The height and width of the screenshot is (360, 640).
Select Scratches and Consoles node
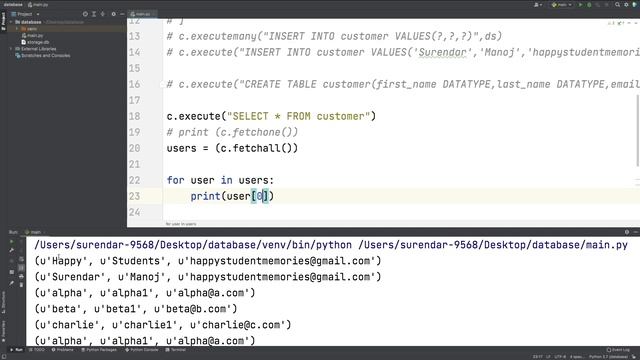(x=42, y=56)
